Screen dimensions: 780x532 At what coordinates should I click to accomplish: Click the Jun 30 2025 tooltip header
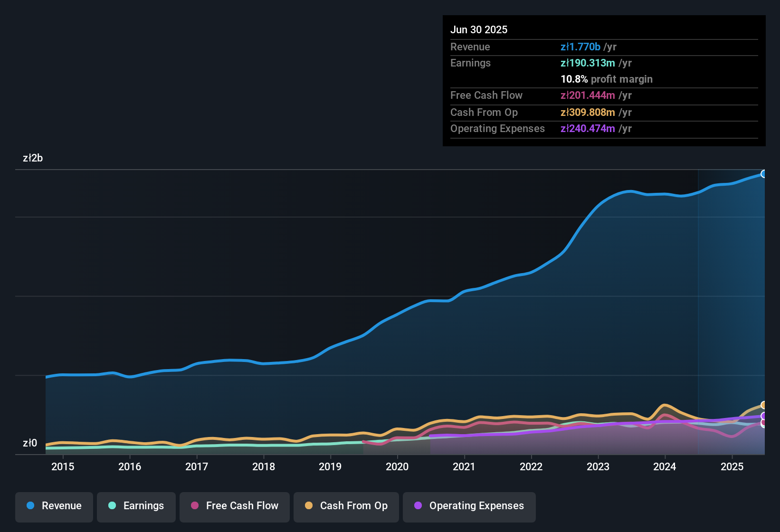(479, 29)
